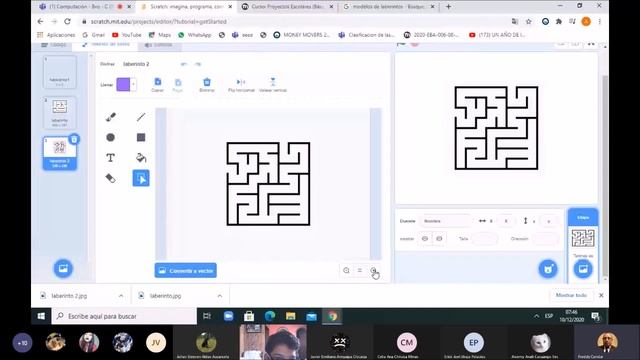Redo the last edit
The width and height of the screenshot is (640, 360).
[x=198, y=64]
